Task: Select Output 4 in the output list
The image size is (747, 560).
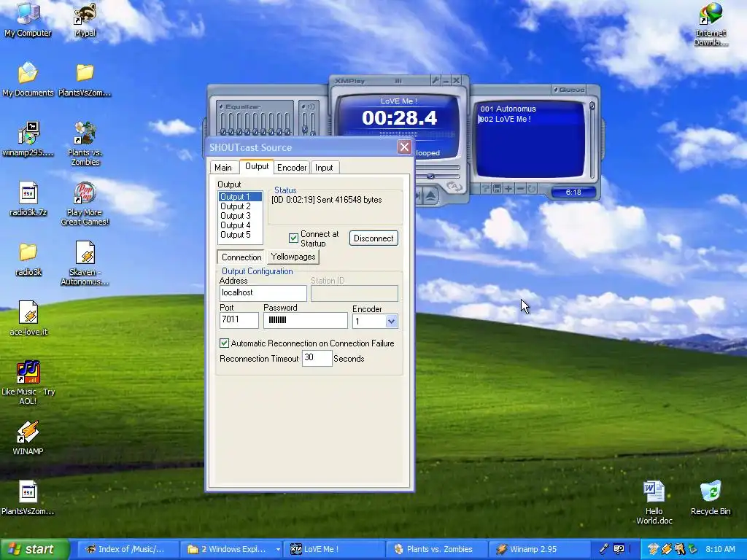Action: [240, 225]
